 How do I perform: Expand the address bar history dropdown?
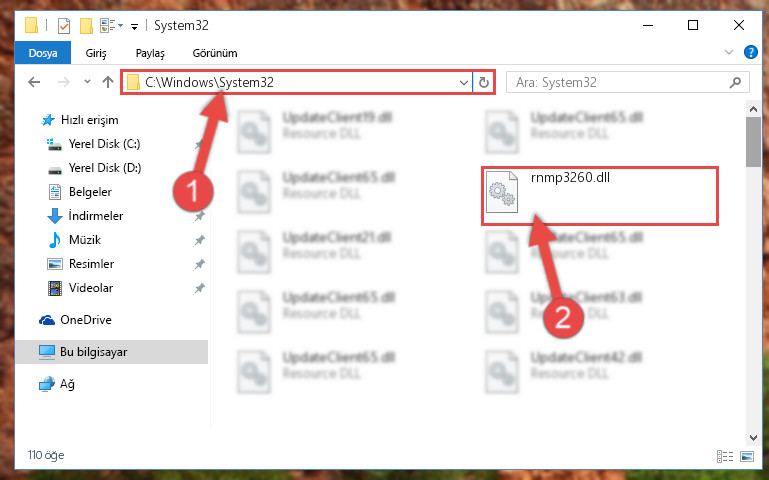point(463,82)
